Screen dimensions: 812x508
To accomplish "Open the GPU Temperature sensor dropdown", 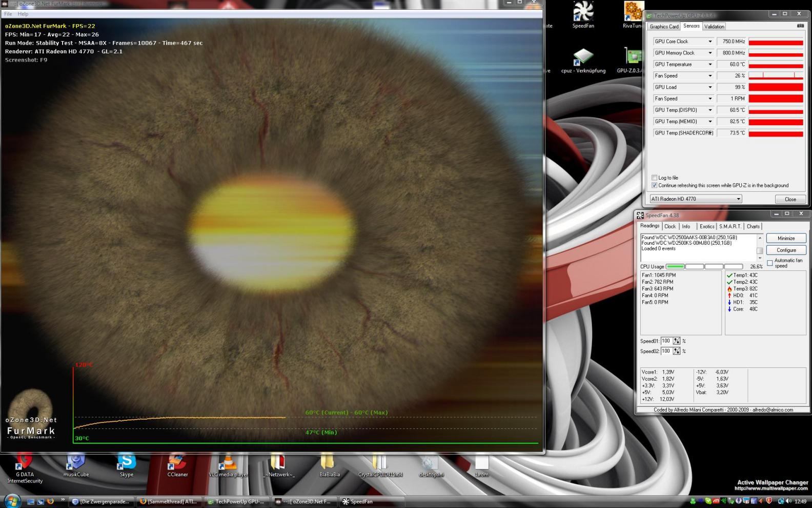I will [710, 65].
